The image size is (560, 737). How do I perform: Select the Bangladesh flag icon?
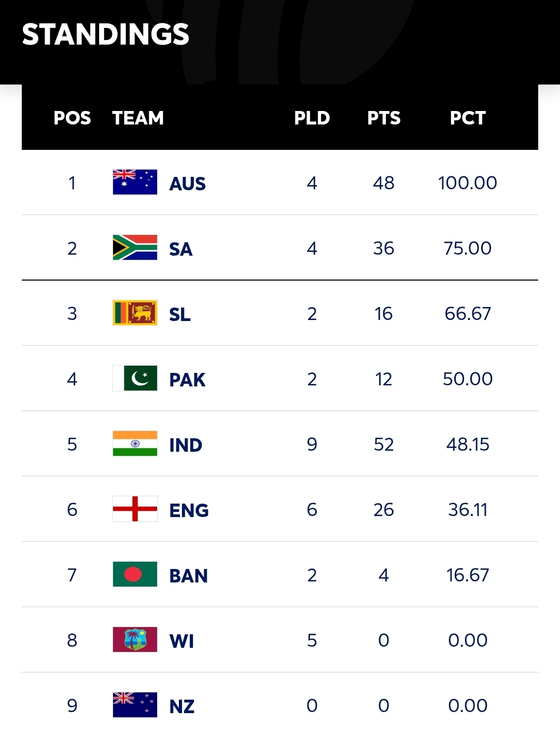coord(135,575)
